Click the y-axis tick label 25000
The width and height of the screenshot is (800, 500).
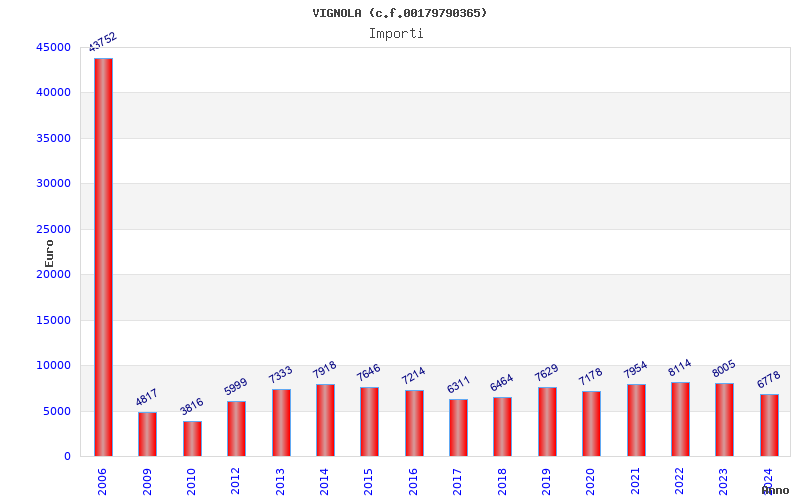(x=54, y=230)
